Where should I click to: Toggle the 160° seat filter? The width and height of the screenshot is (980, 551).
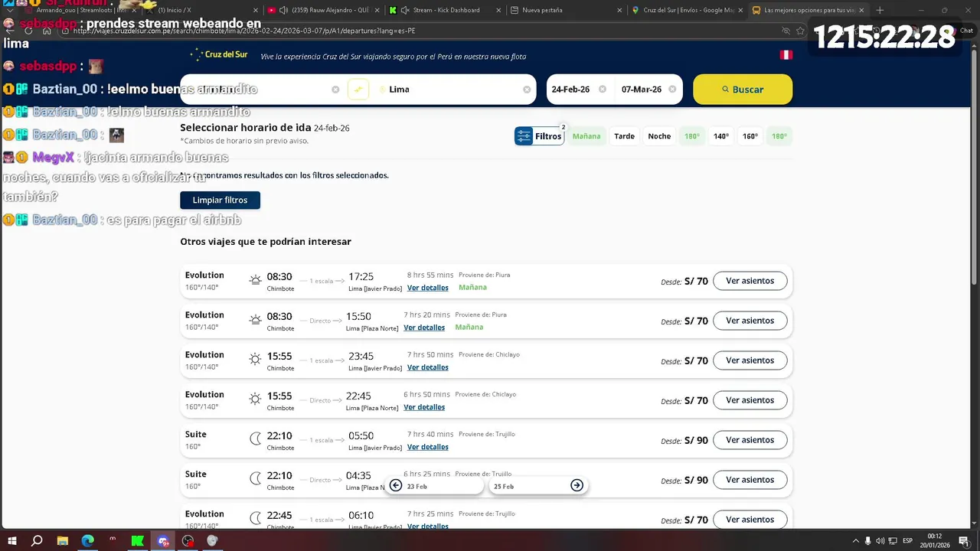coord(750,136)
